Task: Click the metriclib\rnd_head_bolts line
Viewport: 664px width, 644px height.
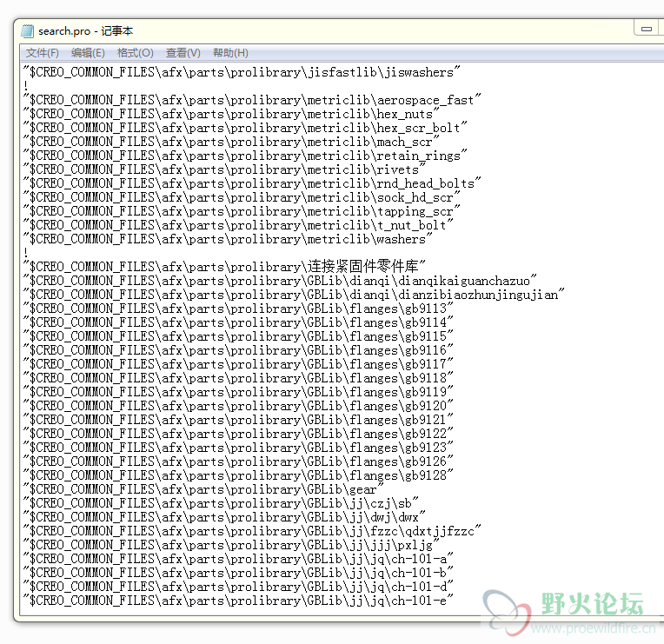Action: (x=252, y=183)
